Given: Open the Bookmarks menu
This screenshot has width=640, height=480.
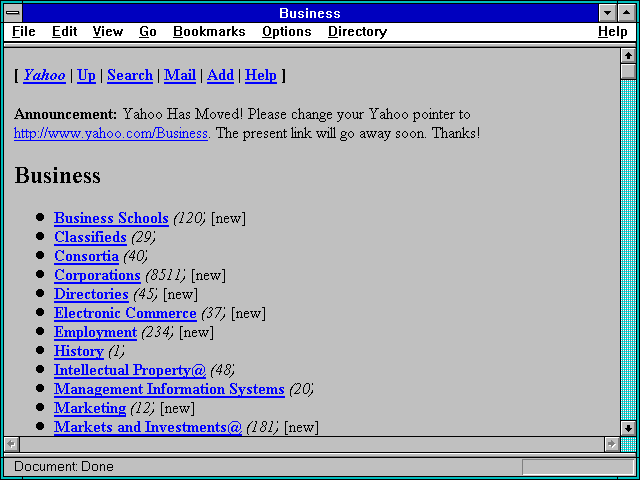Looking at the screenshot, I should (209, 31).
